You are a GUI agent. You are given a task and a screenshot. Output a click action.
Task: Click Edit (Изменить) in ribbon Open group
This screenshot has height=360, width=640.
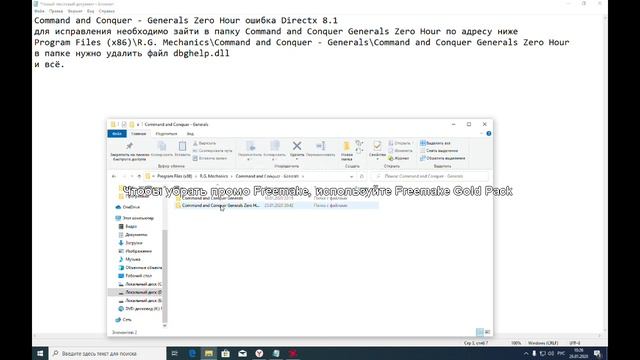[400, 151]
